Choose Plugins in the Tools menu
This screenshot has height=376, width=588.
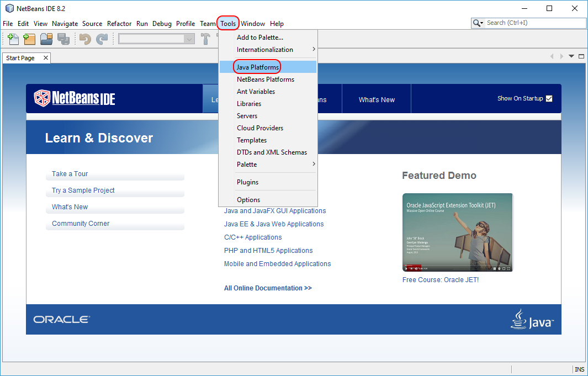click(x=247, y=182)
